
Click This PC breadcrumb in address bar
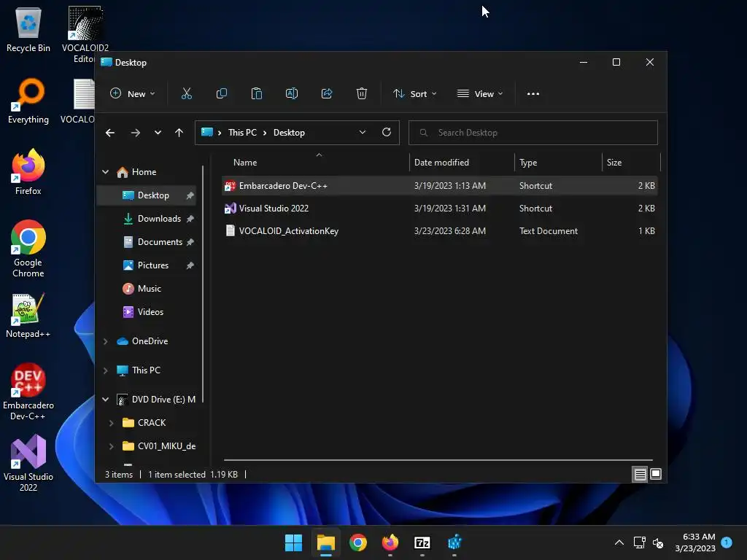tap(242, 133)
